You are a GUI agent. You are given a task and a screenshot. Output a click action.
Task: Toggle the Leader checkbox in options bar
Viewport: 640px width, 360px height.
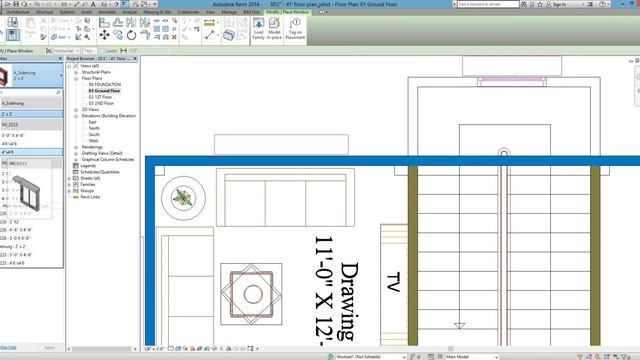[102, 51]
